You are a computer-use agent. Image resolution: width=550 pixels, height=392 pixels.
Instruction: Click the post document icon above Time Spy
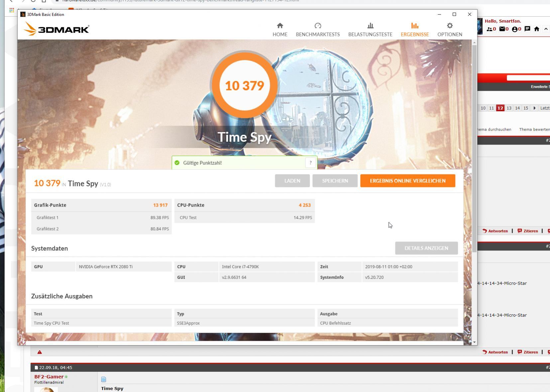104,379
